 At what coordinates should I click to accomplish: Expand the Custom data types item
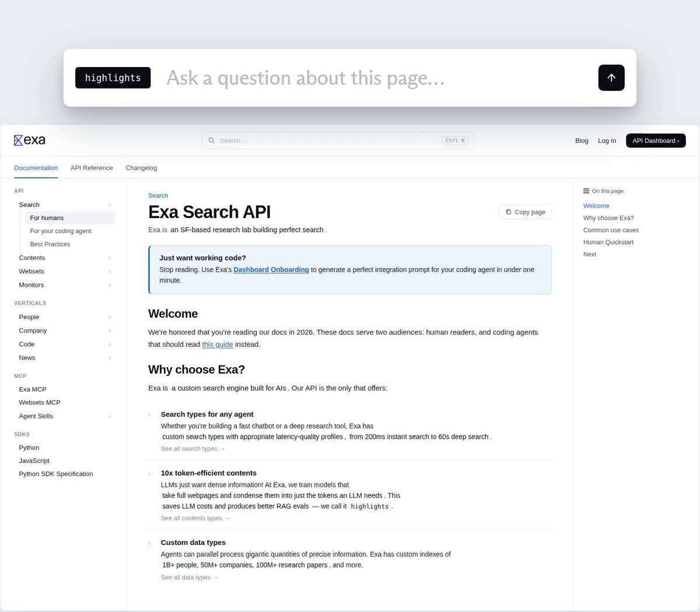tap(149, 543)
